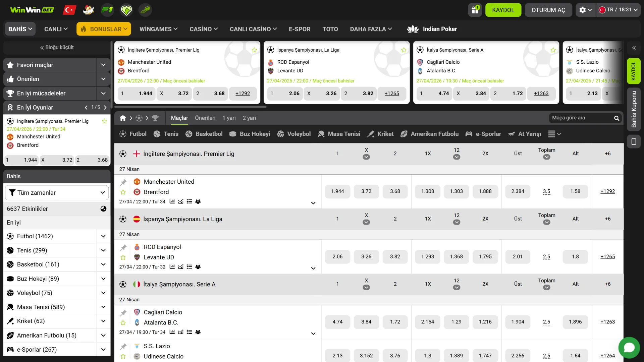Expand the Favori maçlar section

(x=103, y=65)
